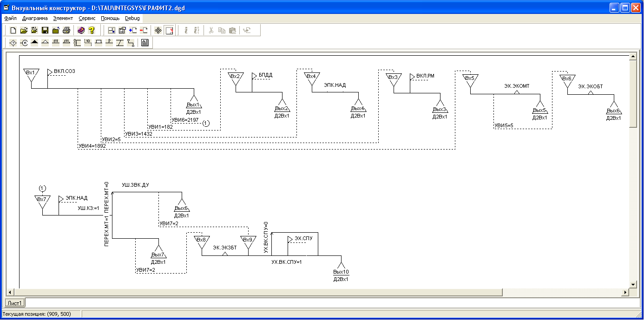Select the filled black triangle element tool

34,43
